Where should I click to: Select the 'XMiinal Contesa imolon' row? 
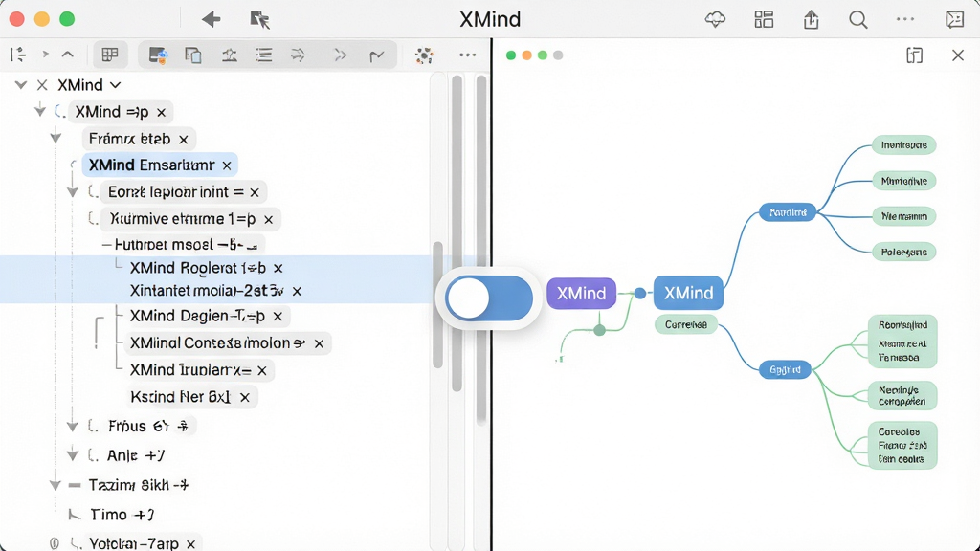pyautogui.click(x=226, y=343)
